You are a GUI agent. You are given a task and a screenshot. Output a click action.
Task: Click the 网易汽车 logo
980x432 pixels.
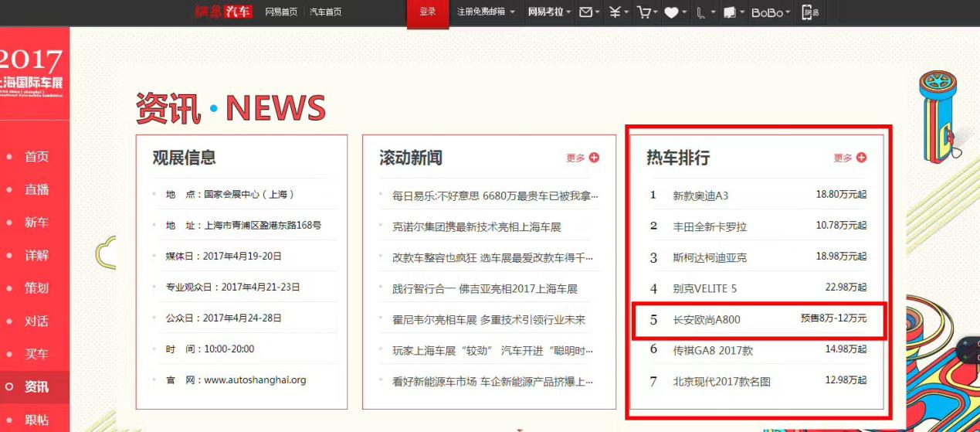pyautogui.click(x=223, y=12)
